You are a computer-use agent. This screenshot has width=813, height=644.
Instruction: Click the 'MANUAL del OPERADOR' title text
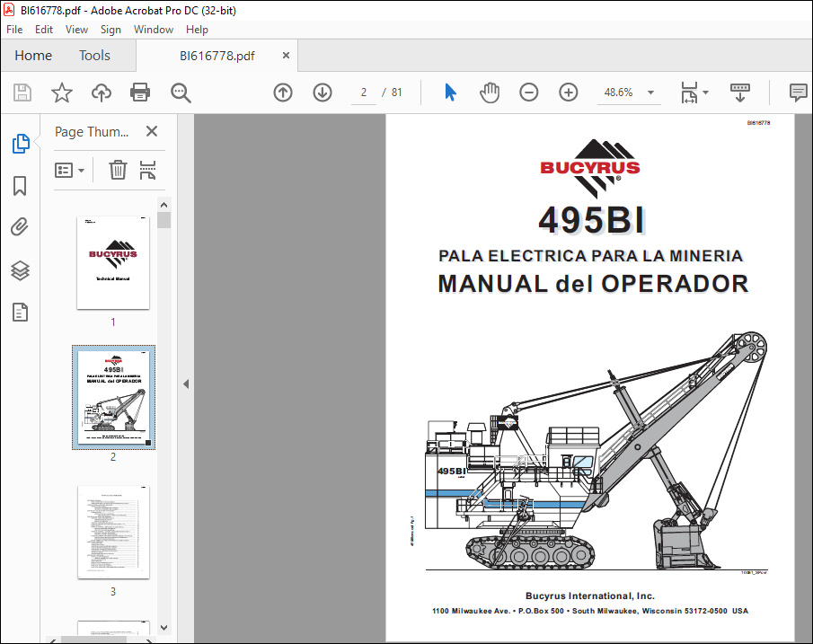pyautogui.click(x=593, y=284)
